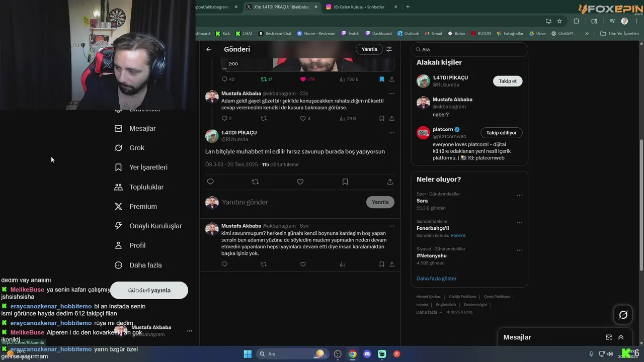Play the video thumbnail showing 2:00
This screenshot has width=644, height=362.
[x=308, y=64]
